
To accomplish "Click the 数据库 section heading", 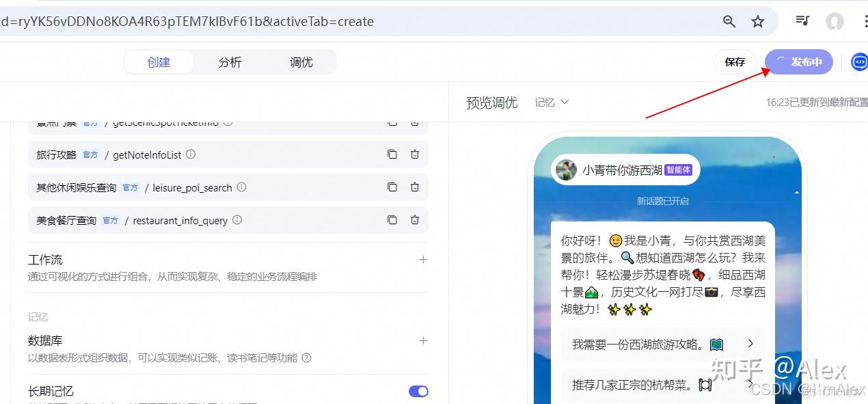I will pos(45,340).
